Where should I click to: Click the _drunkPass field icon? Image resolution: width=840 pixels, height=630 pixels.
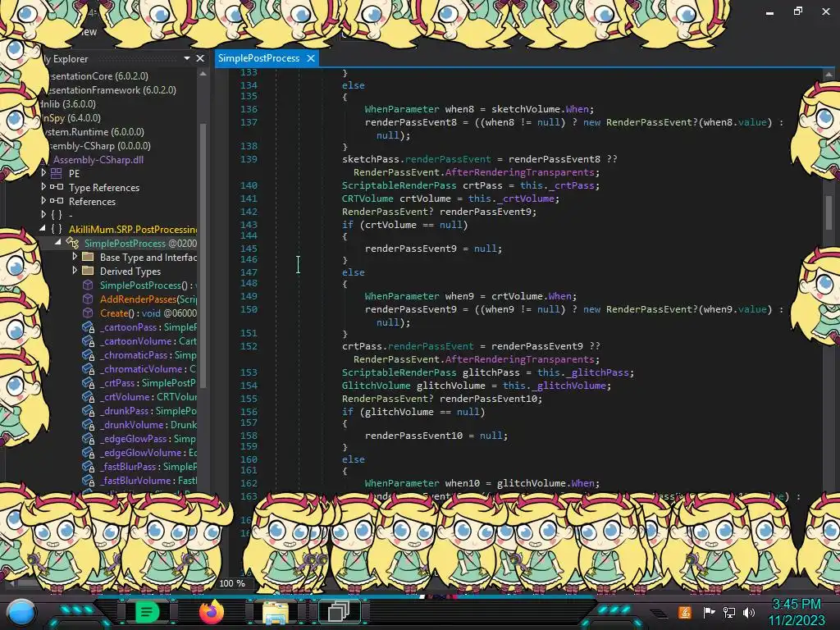click(88, 410)
